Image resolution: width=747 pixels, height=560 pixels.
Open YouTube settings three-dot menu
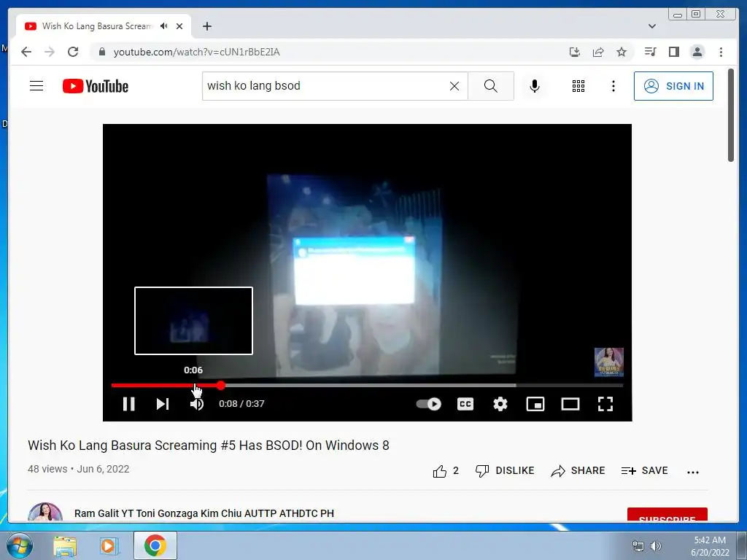coord(613,86)
